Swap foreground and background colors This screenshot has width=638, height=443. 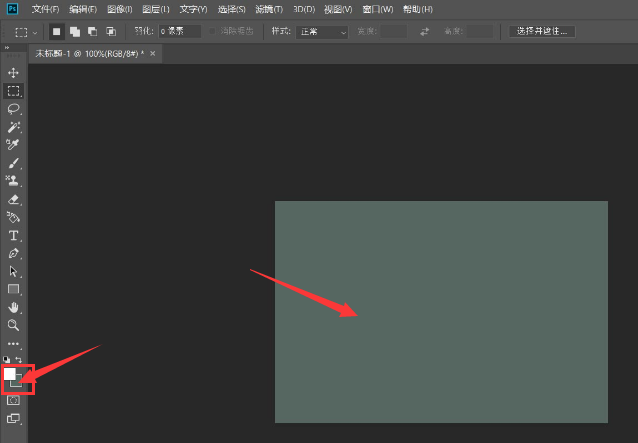coord(19,359)
